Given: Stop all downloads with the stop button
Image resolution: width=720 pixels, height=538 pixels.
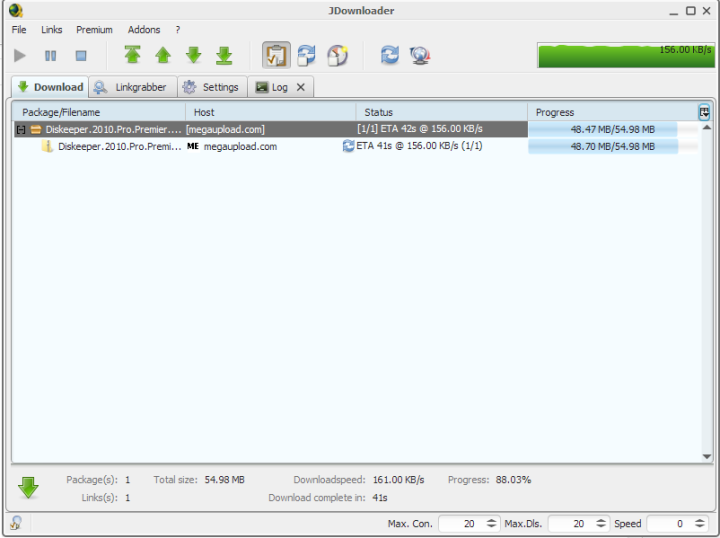Looking at the screenshot, I should [x=81, y=56].
